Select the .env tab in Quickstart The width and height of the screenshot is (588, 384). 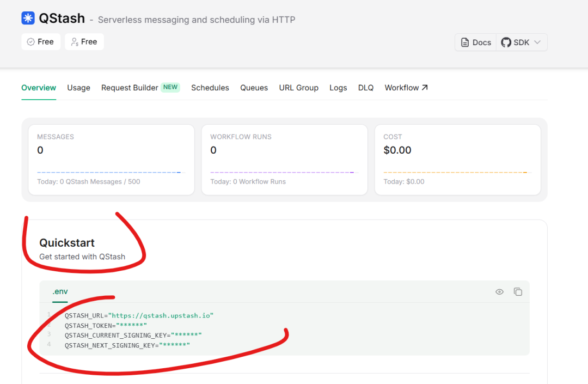tap(60, 292)
